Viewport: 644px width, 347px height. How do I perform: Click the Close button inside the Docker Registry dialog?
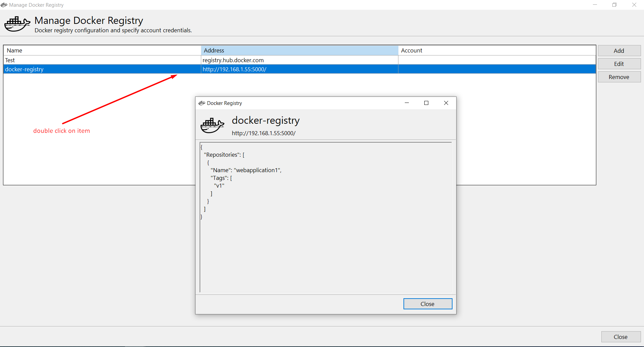428,304
